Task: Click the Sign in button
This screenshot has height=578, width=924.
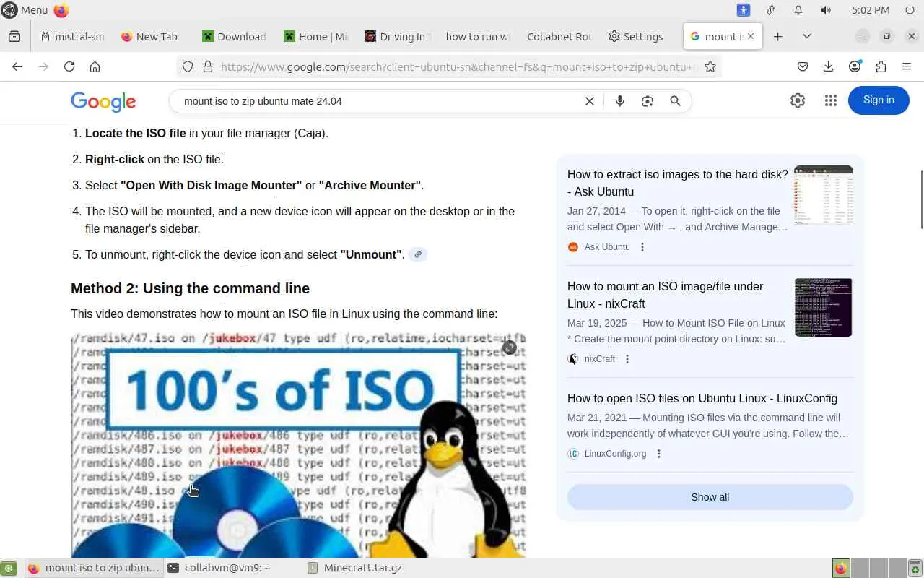Action: (879, 100)
